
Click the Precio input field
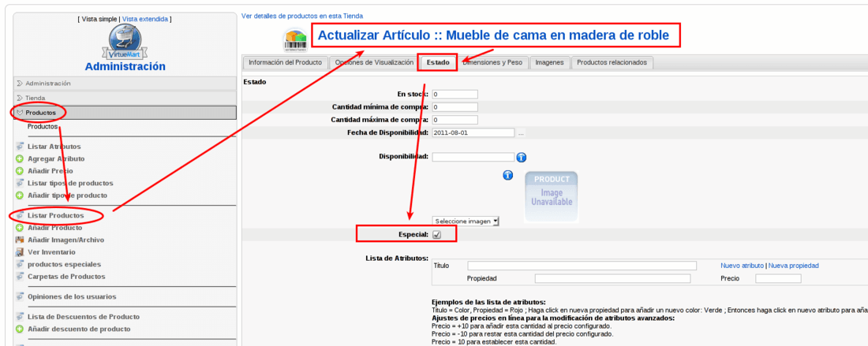click(778, 278)
